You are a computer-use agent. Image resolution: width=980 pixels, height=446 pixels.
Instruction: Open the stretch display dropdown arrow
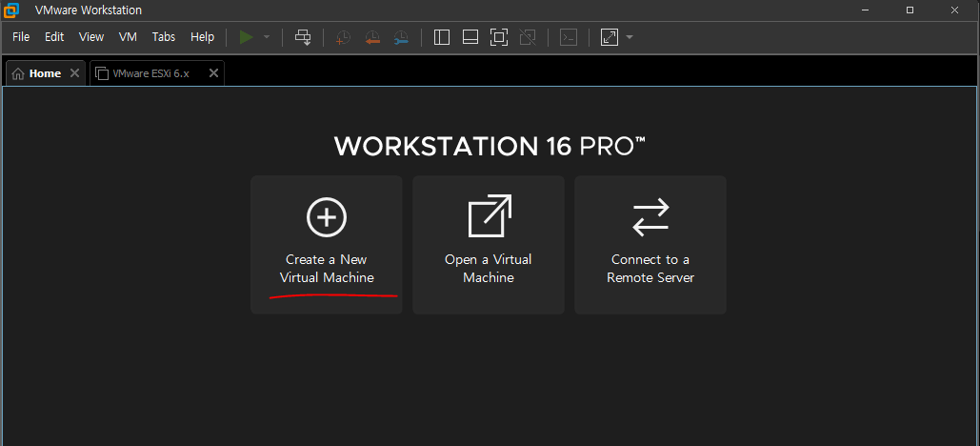pyautogui.click(x=630, y=37)
